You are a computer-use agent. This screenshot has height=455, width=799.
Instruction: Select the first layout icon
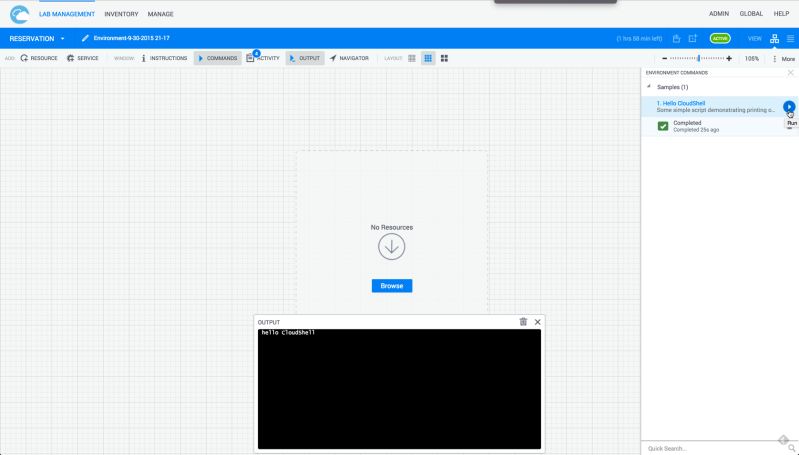tap(412, 59)
